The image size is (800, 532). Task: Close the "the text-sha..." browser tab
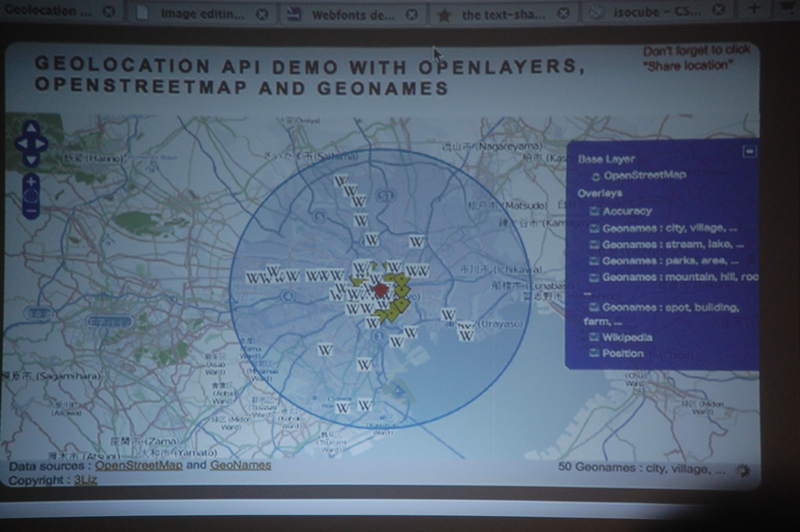click(563, 13)
